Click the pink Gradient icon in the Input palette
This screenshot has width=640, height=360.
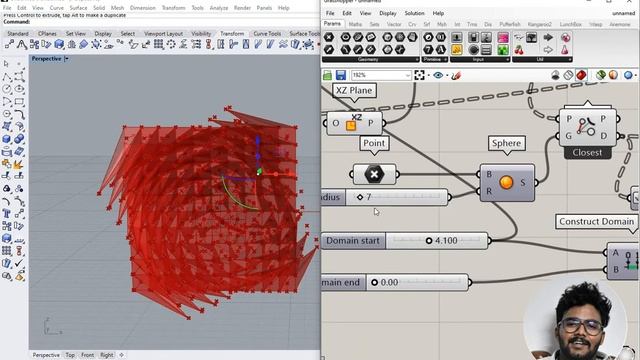[x=503, y=38]
